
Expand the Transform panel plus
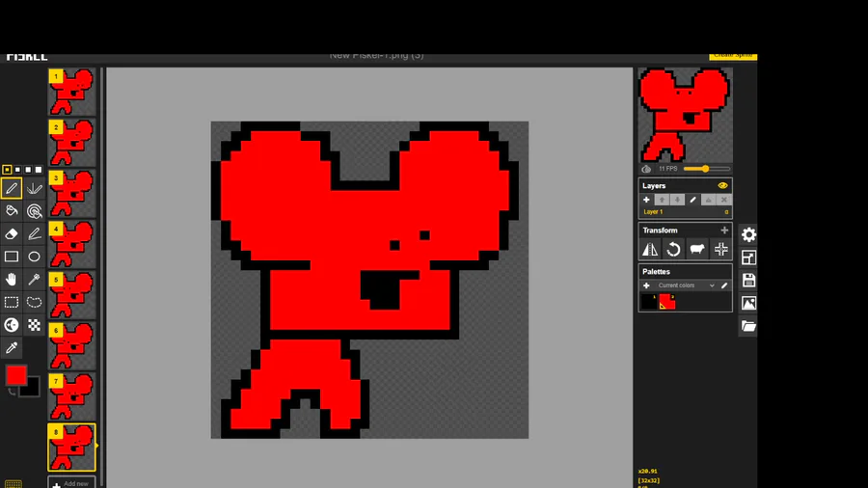point(724,230)
